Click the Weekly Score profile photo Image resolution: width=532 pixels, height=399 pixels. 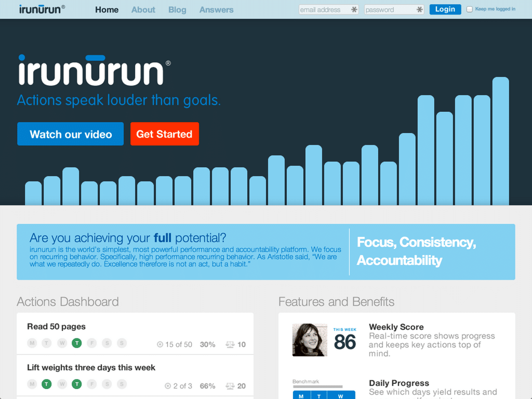tap(310, 340)
